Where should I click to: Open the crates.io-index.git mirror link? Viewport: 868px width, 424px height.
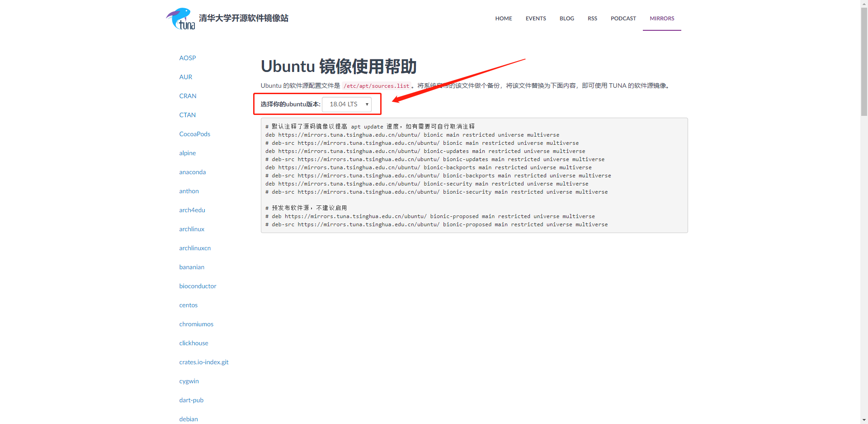203,362
